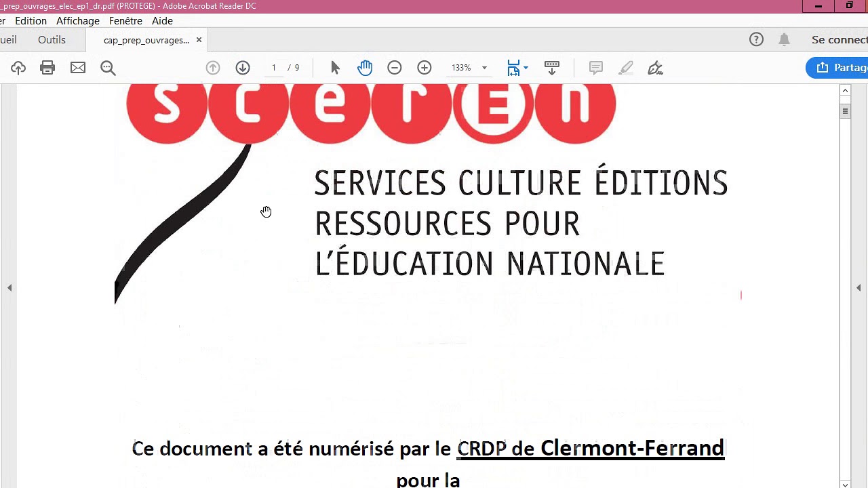
Task: Click the current page number field
Action: (x=274, y=68)
